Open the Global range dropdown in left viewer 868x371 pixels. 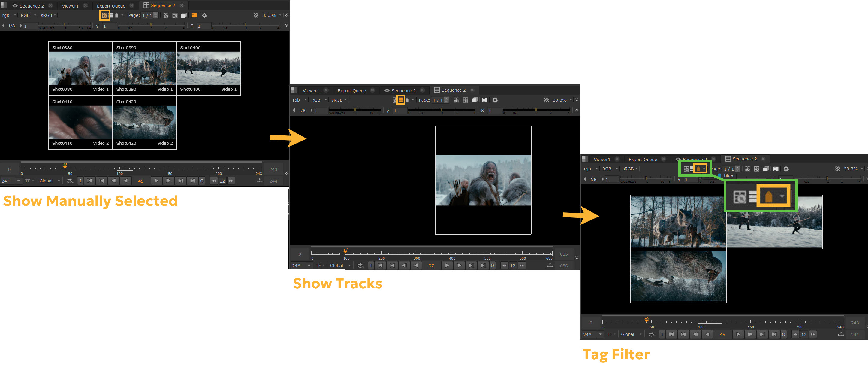pos(49,181)
